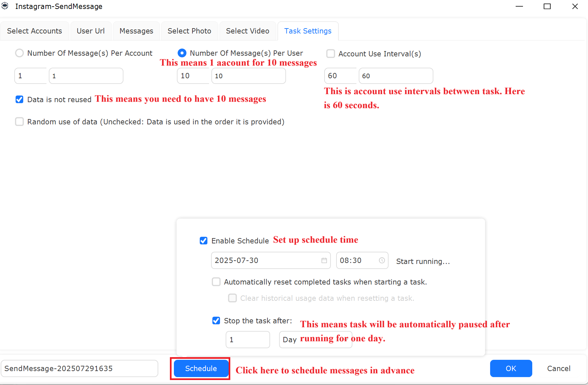Viewport: 588px width, 385px height.
Task: Minimize the Instagram-SendMessage window
Action: tap(519, 6)
